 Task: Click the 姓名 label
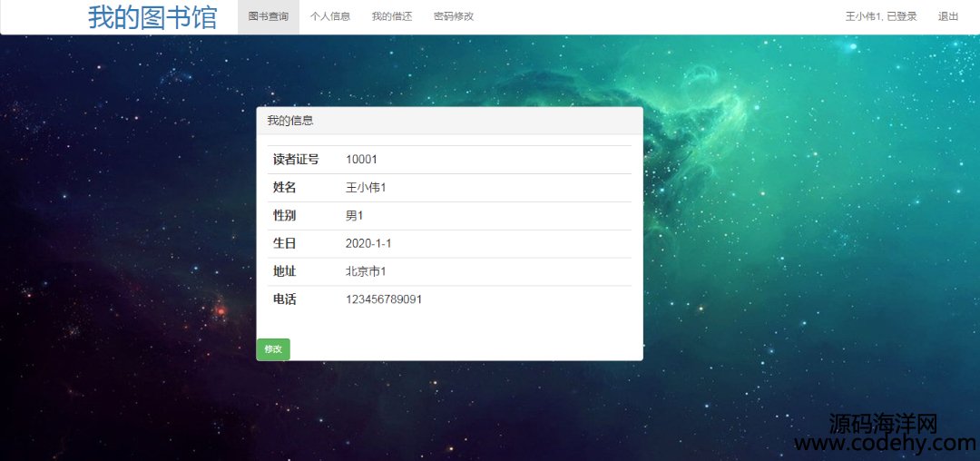284,188
